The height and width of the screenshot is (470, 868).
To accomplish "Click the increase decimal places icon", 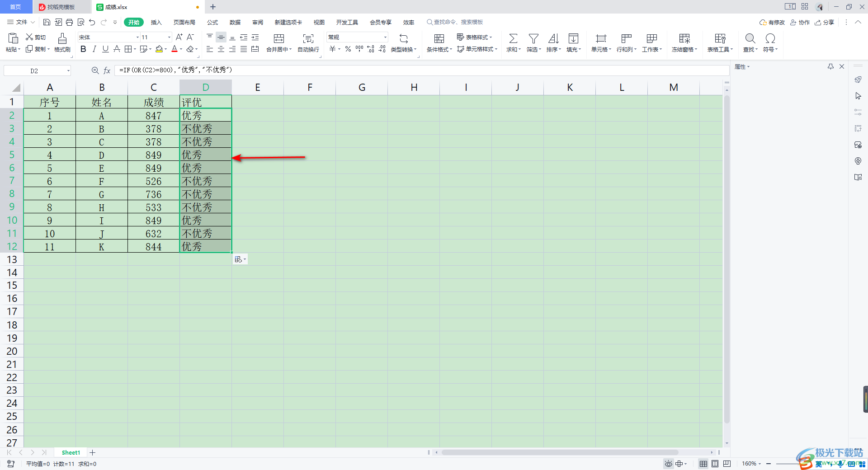I will (371, 49).
